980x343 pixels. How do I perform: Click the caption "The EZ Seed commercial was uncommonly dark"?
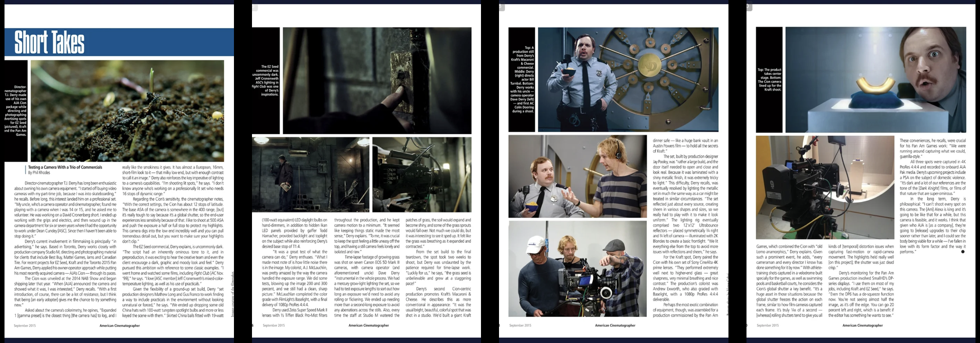(266, 81)
